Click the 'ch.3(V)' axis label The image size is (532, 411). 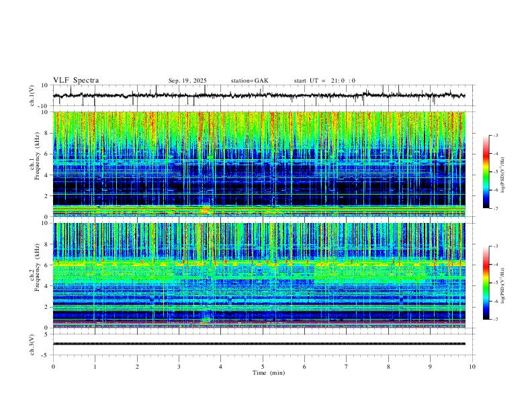pyautogui.click(x=32, y=345)
